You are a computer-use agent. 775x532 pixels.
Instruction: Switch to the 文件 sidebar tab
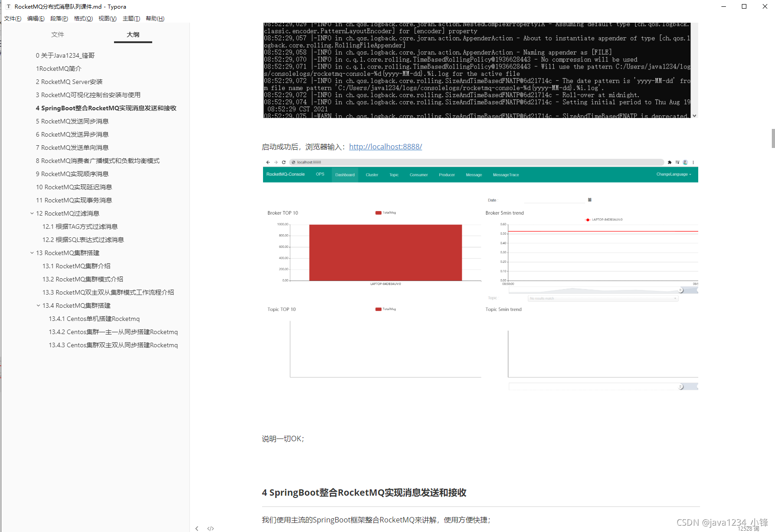pos(58,34)
